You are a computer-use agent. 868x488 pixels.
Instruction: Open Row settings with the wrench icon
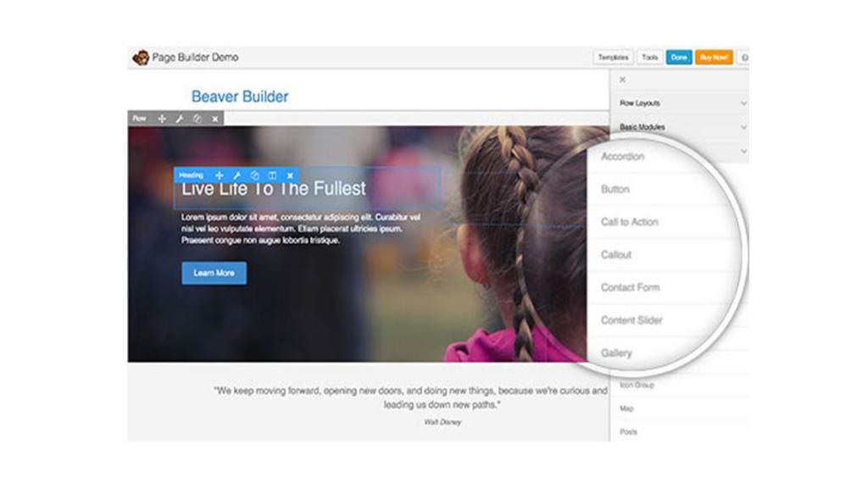tap(179, 119)
